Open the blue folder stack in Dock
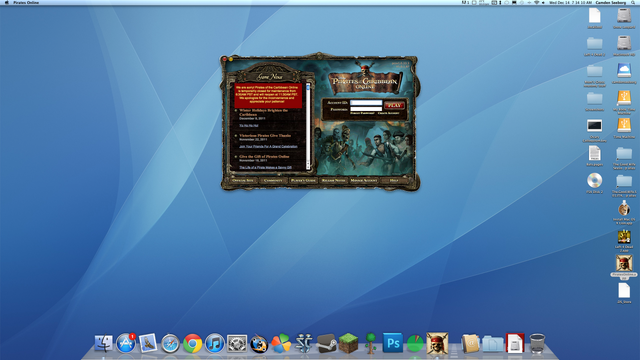 [x=493, y=344]
